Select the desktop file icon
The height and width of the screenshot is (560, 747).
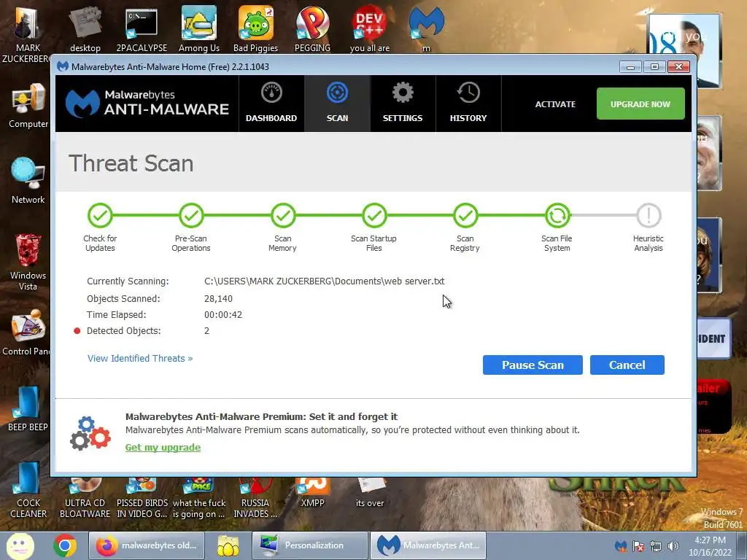85,29
